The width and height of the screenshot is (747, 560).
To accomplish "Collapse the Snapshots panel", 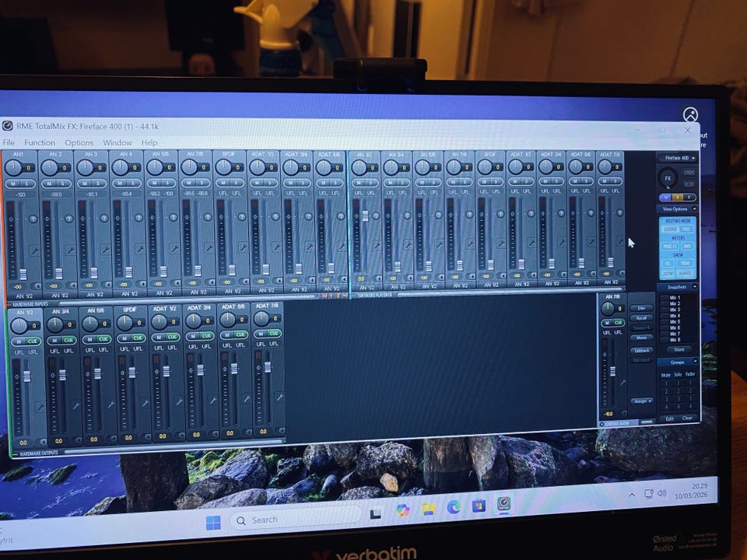I will pyautogui.click(x=695, y=287).
